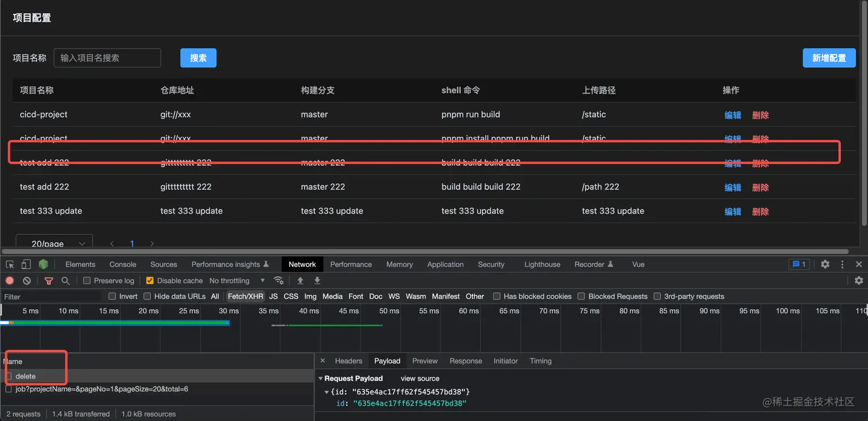Show request Initiator tab
The width and height of the screenshot is (868, 421).
click(506, 361)
